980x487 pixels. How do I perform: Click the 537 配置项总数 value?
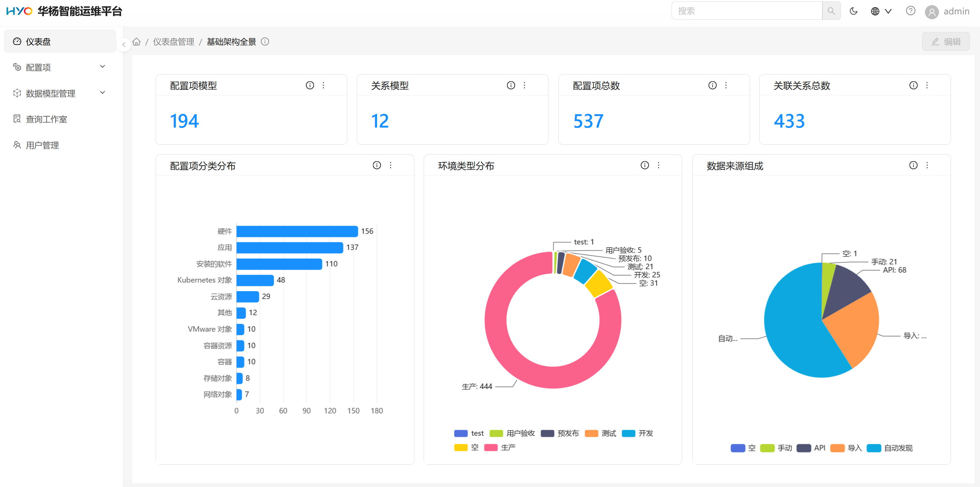pos(588,121)
